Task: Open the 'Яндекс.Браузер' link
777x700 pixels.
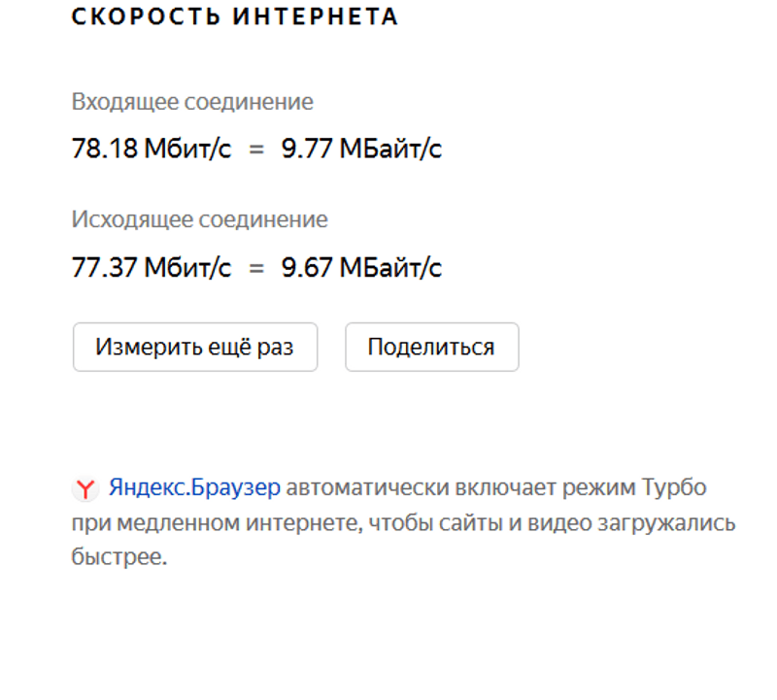Action: pos(194,487)
